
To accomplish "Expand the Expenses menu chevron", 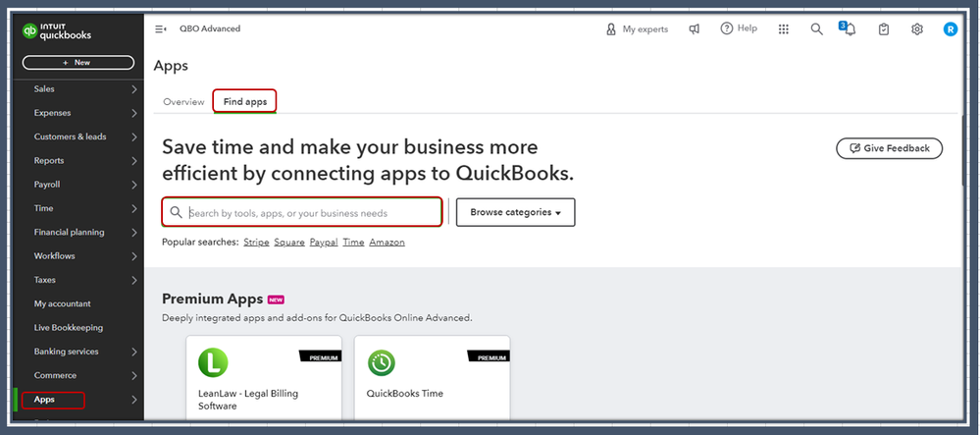I will click(133, 113).
